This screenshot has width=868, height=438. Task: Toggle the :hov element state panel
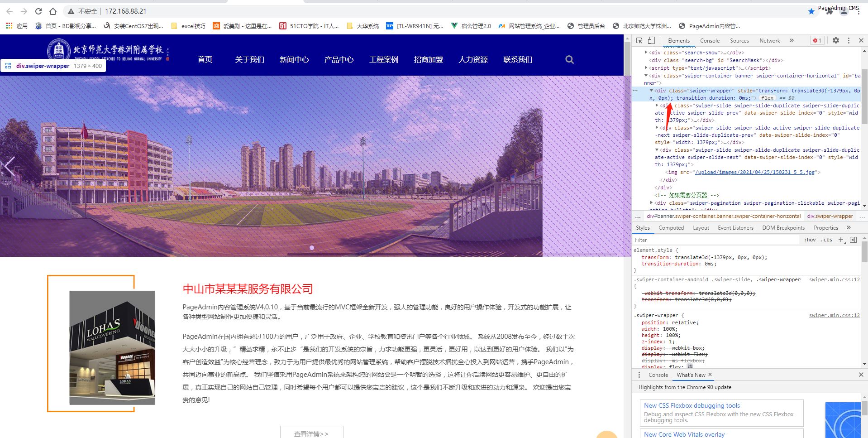[810, 240]
